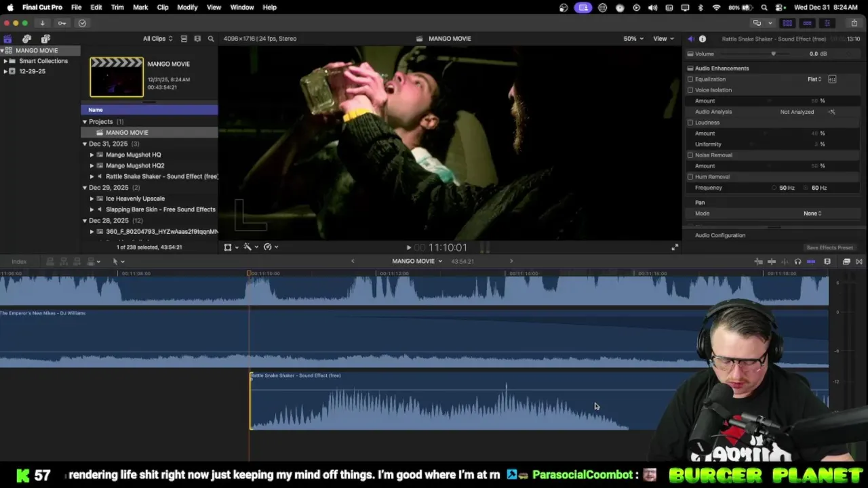Show the libraries sidebar clapper icon
Image resolution: width=868 pixels, height=488 pixels.
pyautogui.click(x=7, y=39)
